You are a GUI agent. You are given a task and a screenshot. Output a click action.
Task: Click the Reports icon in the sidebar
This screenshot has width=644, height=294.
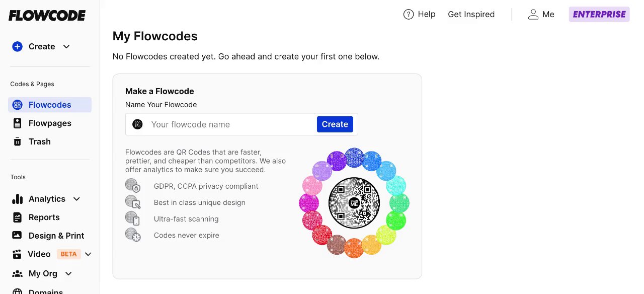(17, 217)
